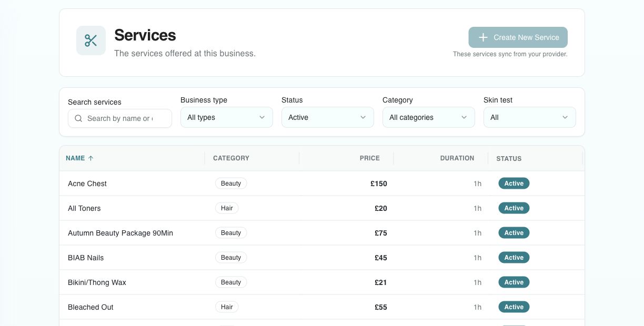Toggle sort arrow next to NAME header
This screenshot has width=644, height=326.
90,158
